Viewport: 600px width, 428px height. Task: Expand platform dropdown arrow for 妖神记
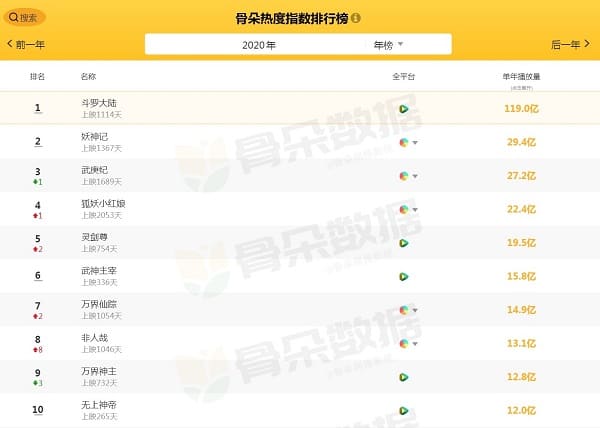(x=415, y=143)
